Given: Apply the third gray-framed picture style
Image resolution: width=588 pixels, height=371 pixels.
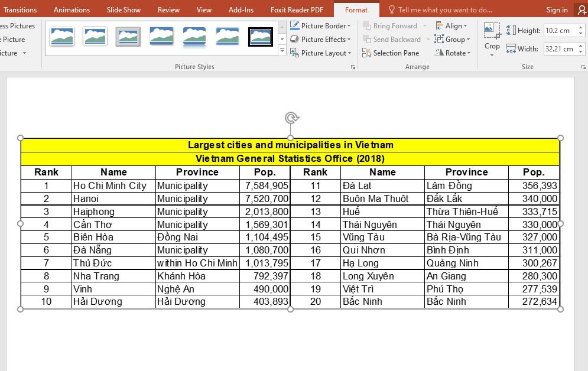Looking at the screenshot, I should 128,37.
